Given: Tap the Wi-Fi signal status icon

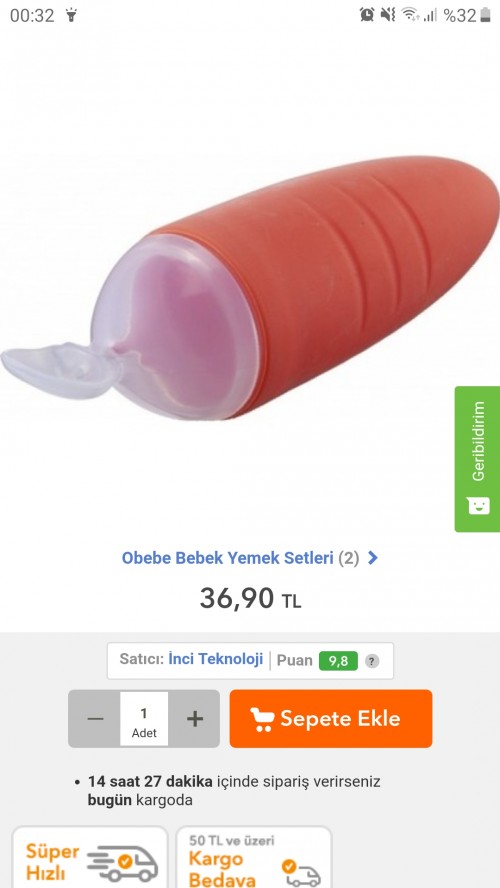Looking at the screenshot, I should pyautogui.click(x=410, y=15).
